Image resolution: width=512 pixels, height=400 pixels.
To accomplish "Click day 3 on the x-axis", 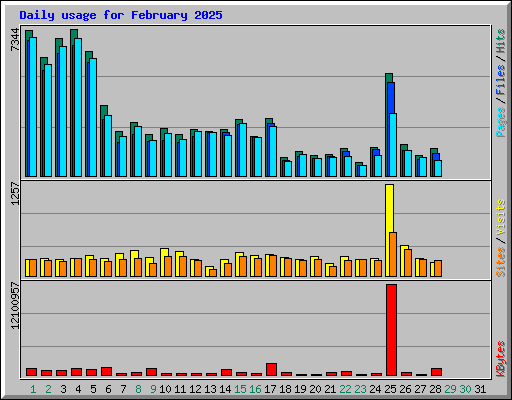I will click(63, 389).
